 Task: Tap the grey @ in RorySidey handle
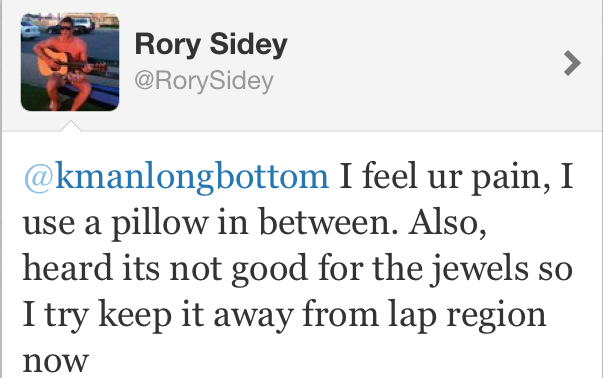145,81
